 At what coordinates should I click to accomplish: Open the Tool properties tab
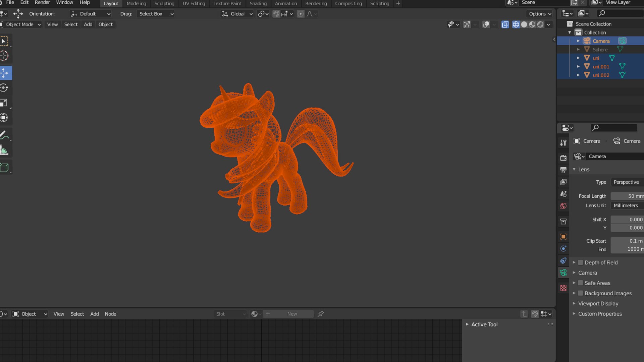[563, 143]
